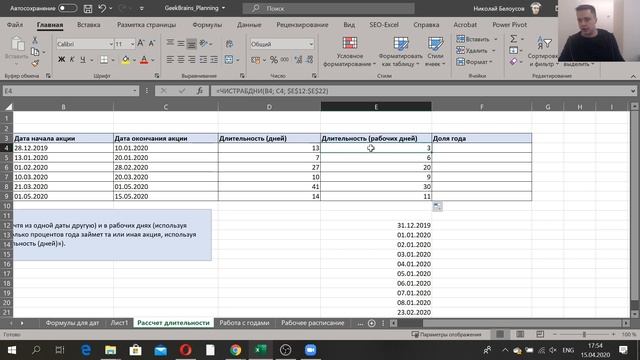Click the search box Поиск
The height and width of the screenshot is (360, 640).
329,8
